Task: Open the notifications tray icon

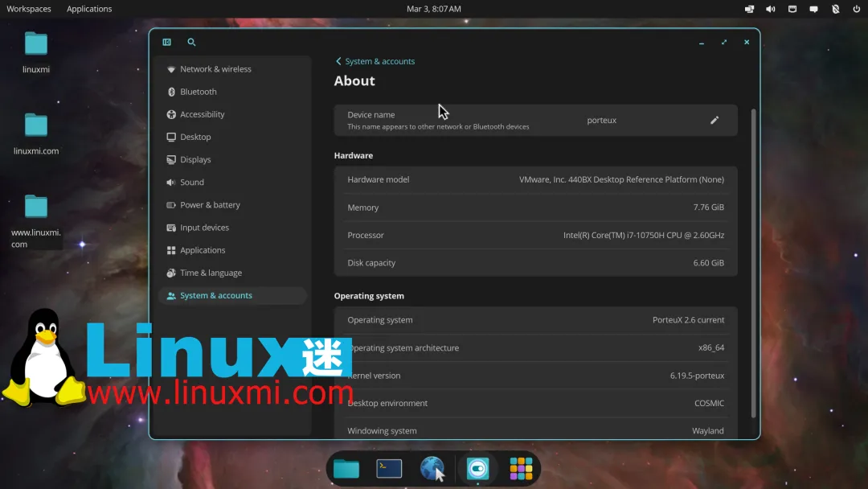Action: coord(813,9)
